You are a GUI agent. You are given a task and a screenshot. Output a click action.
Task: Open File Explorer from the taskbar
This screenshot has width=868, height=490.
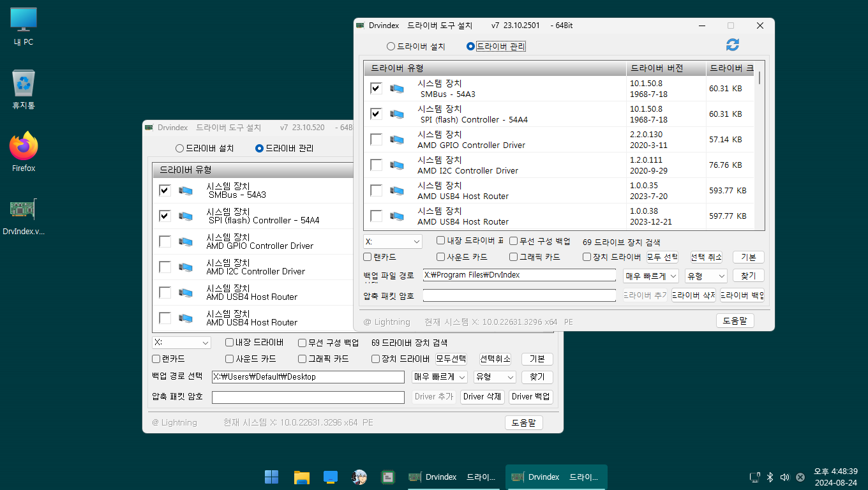pos(301,477)
